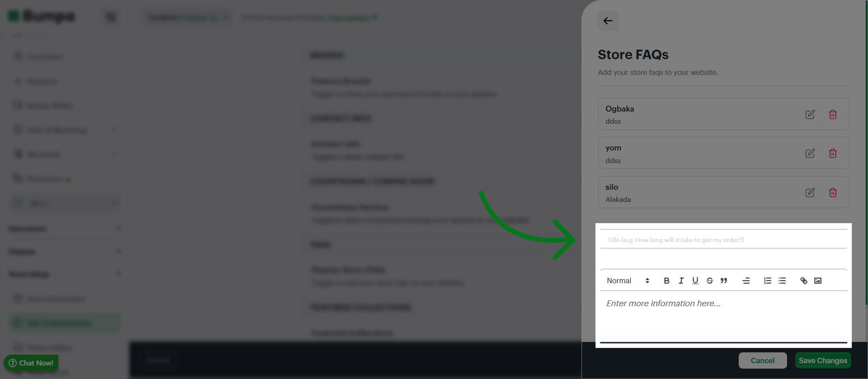Image resolution: width=868 pixels, height=379 pixels.
Task: Create a numbered list
Action: point(768,281)
